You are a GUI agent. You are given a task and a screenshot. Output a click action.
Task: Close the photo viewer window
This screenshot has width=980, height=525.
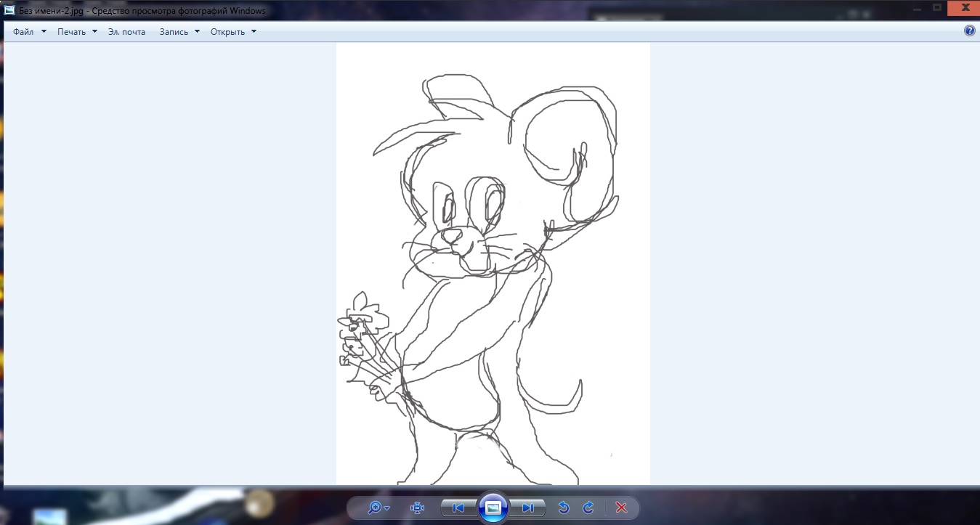(x=963, y=7)
